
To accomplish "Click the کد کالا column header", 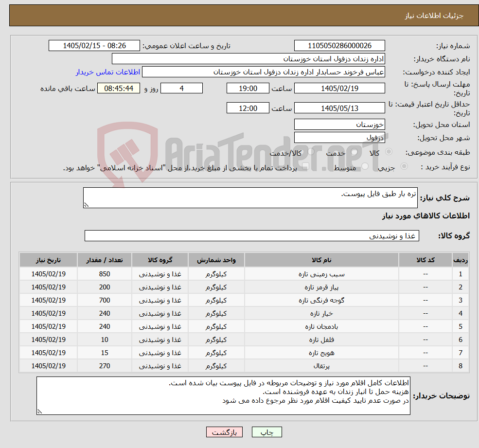I will (425, 260).
